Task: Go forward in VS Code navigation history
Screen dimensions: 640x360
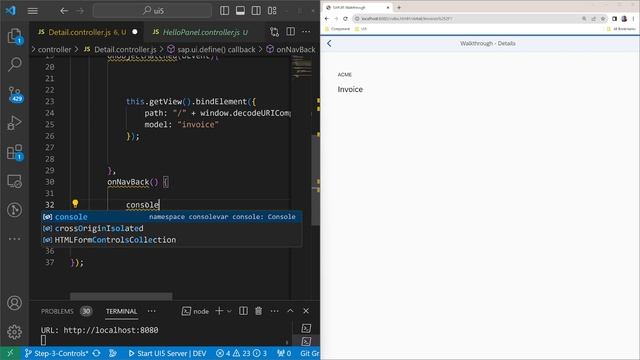Action: point(80,11)
